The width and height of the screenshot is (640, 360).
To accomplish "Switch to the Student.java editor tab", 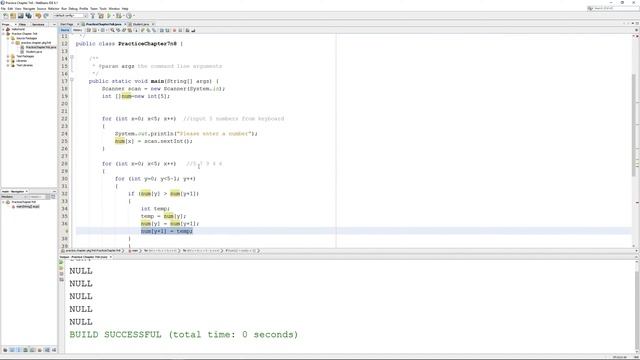I will click(x=141, y=24).
